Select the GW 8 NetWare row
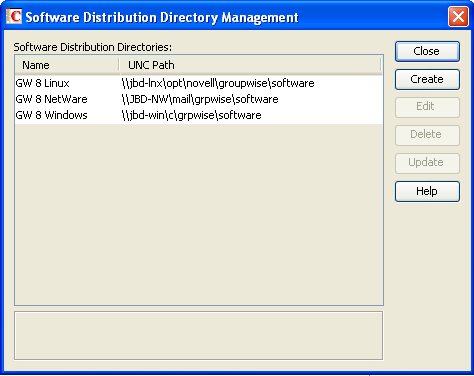 [x=199, y=99]
